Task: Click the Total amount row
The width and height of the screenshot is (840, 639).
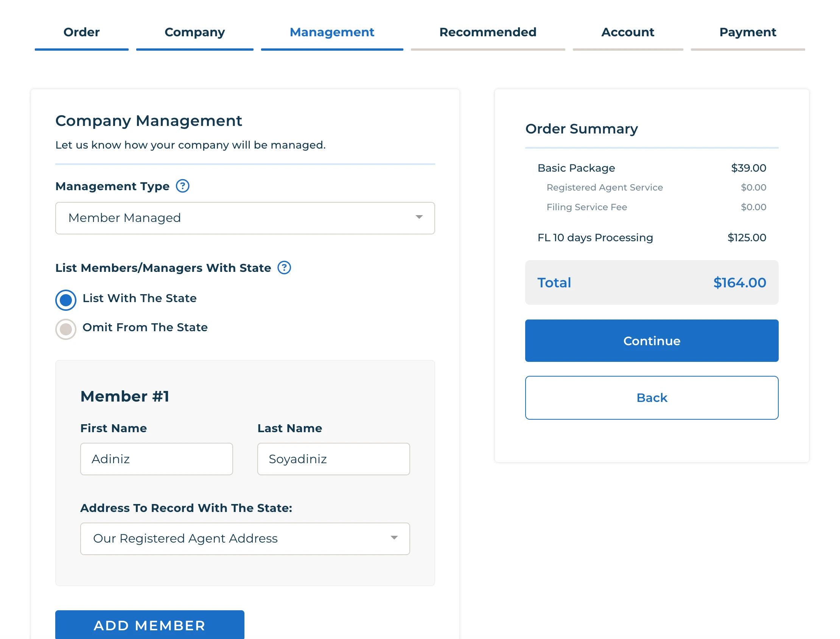Action: (651, 282)
